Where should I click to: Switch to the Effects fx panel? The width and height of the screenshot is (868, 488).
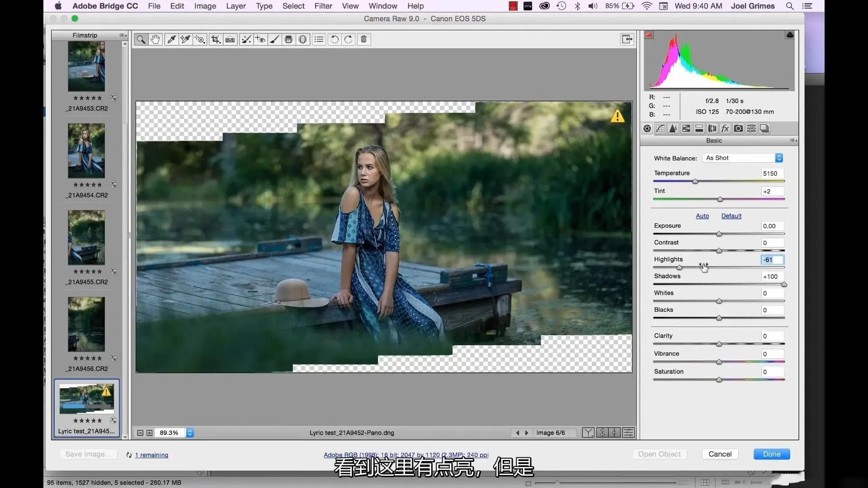click(x=725, y=129)
